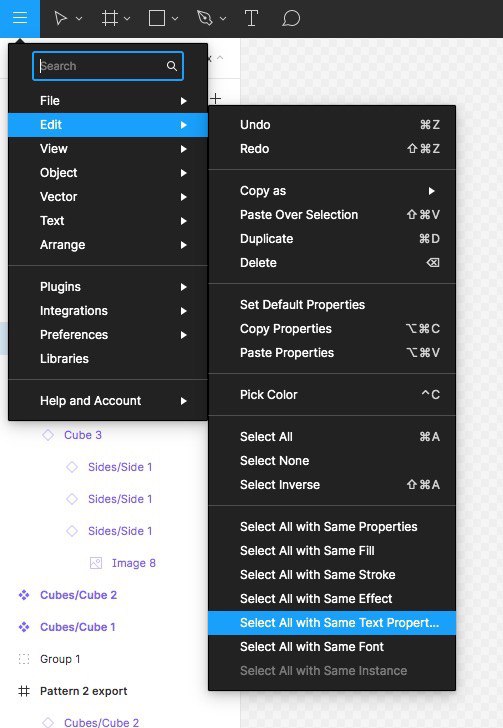The image size is (503, 728).
Task: Select the Image 8 layer
Action: tap(134, 563)
